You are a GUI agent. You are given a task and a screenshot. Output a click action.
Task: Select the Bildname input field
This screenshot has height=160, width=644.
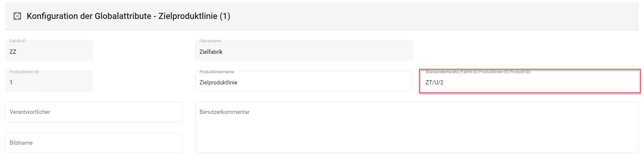[x=94, y=143]
